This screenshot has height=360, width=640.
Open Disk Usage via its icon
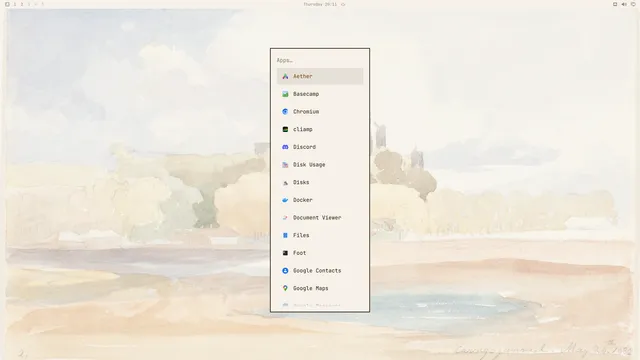point(285,164)
